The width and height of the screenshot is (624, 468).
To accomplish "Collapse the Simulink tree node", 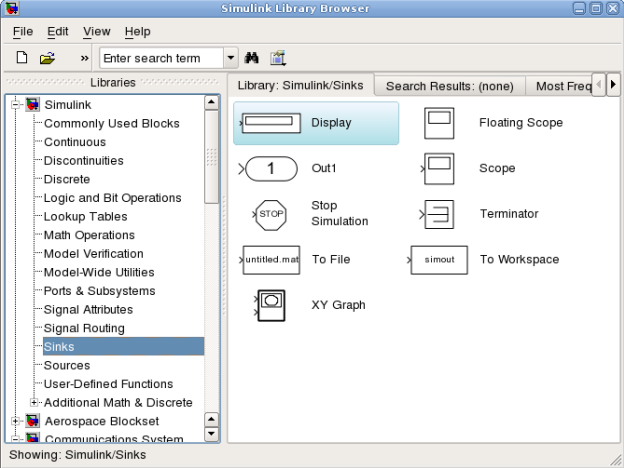I will pos(16,105).
